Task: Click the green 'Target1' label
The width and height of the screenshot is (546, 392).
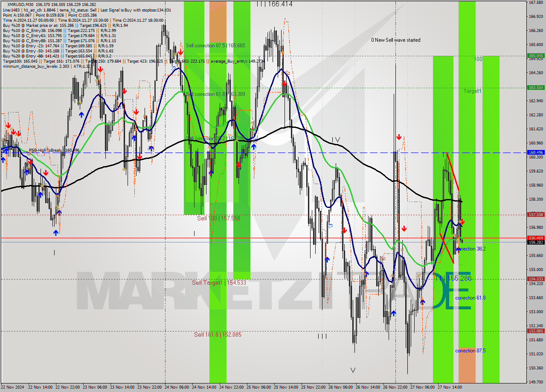Action: pos(473,91)
